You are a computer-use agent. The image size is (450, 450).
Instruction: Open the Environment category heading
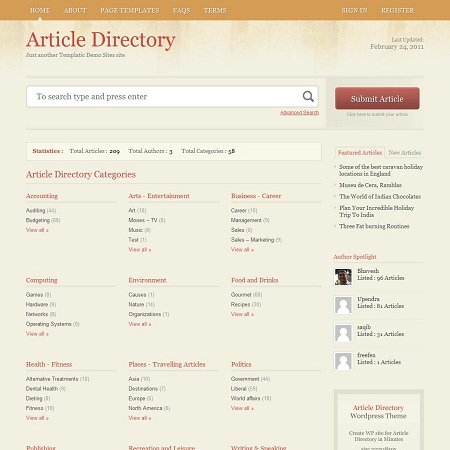[147, 280]
